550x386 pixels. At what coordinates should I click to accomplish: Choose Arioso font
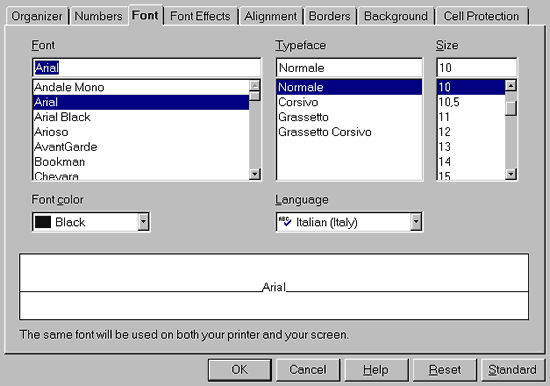(141, 132)
